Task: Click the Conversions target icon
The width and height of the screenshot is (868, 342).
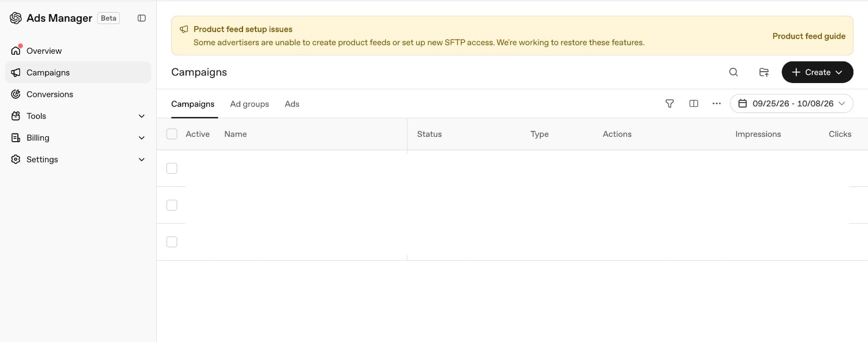Action: point(16,94)
